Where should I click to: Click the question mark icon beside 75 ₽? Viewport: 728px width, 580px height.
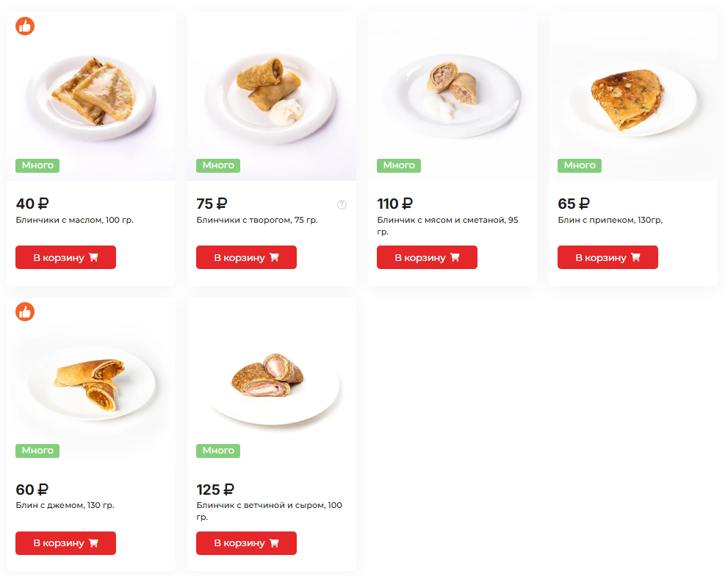click(342, 204)
